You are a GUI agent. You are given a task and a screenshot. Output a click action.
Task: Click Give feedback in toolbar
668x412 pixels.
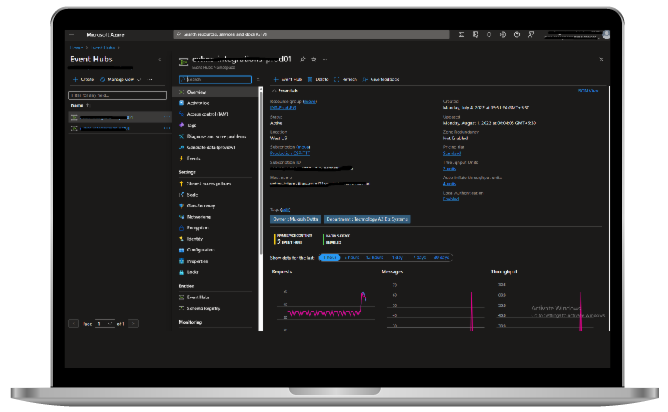381,79
